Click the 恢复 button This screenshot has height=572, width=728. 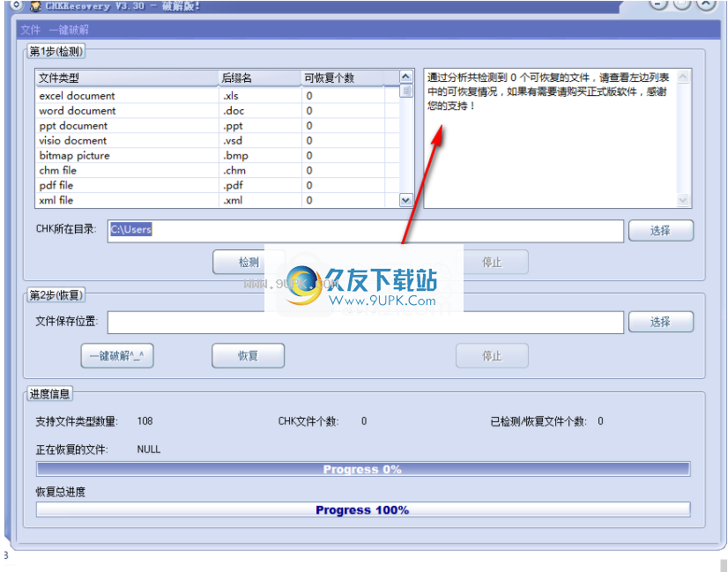tap(248, 356)
